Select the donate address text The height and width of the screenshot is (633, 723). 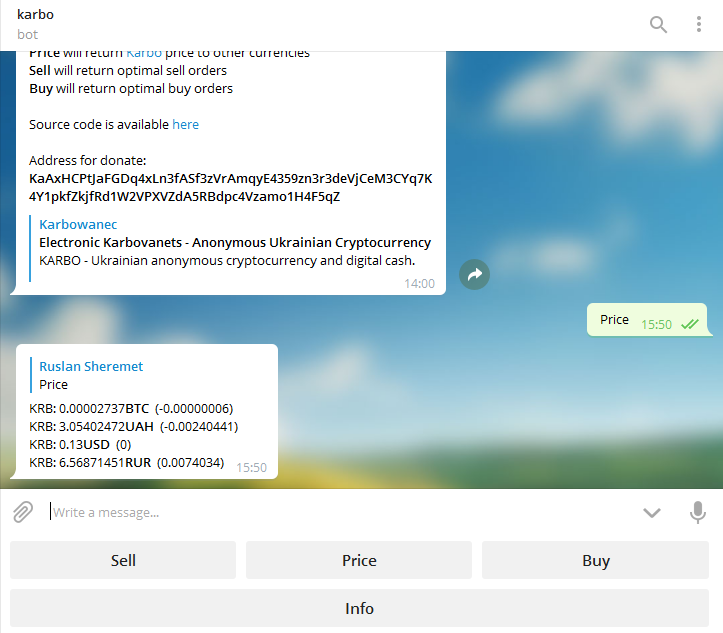click(x=231, y=188)
